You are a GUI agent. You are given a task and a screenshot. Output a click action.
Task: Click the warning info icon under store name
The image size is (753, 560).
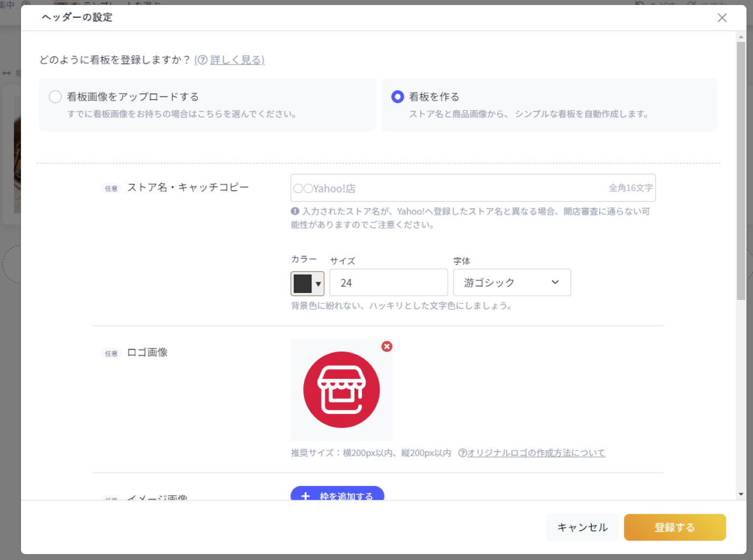click(x=295, y=211)
